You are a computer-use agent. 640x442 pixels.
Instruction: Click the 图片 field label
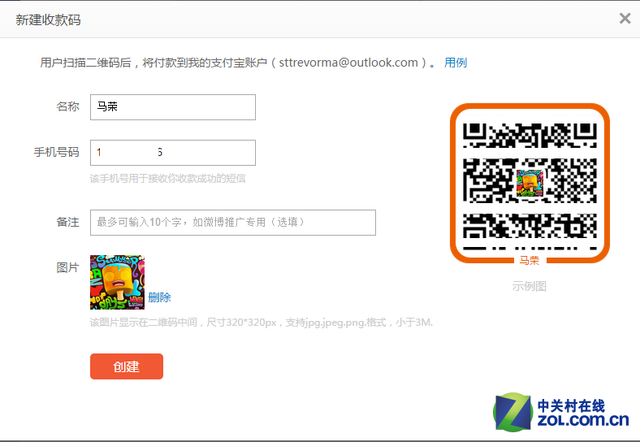tap(68, 267)
